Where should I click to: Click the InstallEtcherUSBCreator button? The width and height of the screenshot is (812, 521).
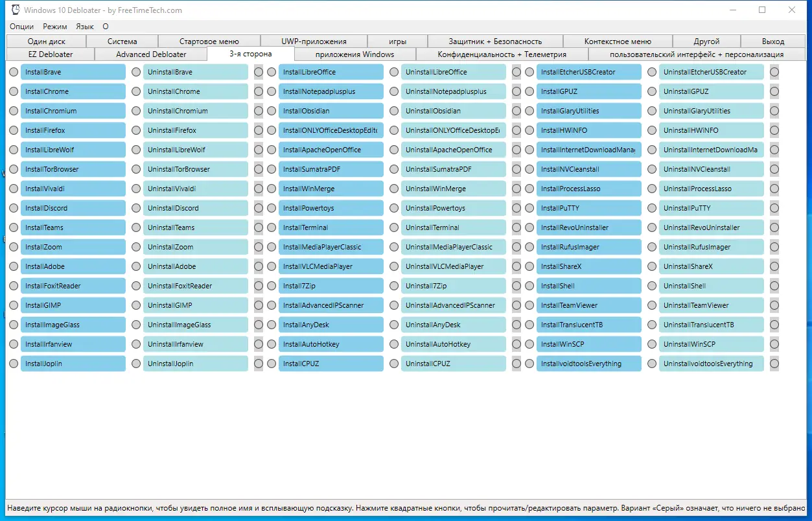point(589,72)
